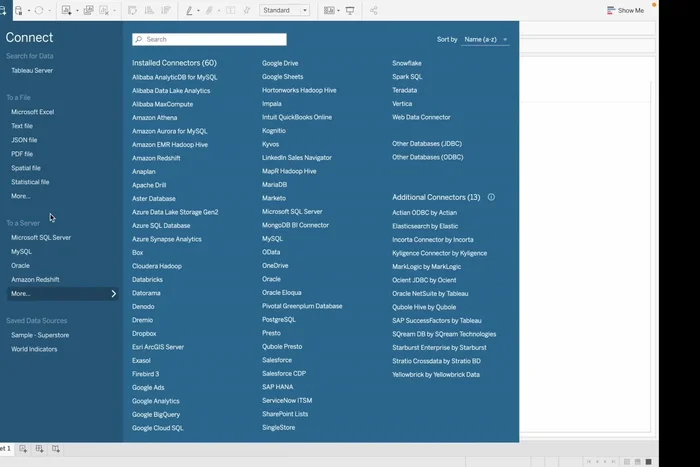Viewport: 700px width, 467px height.
Task: Open the Highlight dropdown arrow
Action: (x=198, y=10)
